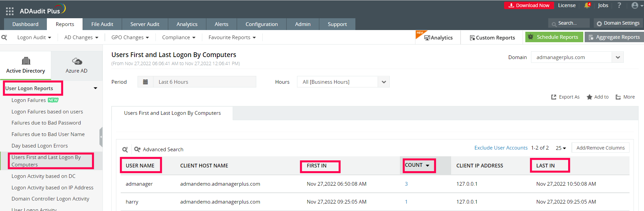Viewport: 644px width, 211px height.
Task: Collapse the User Logon Reports section
Action: point(95,88)
